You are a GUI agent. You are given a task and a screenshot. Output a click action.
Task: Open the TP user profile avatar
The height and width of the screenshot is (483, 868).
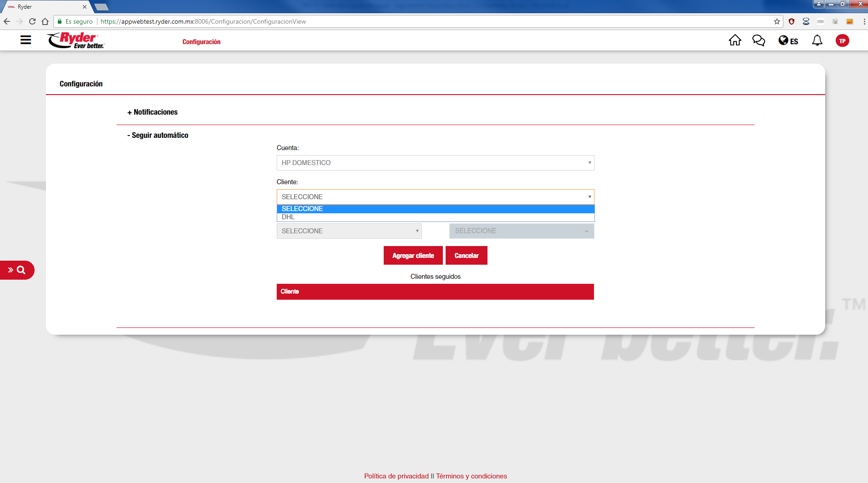(x=842, y=41)
